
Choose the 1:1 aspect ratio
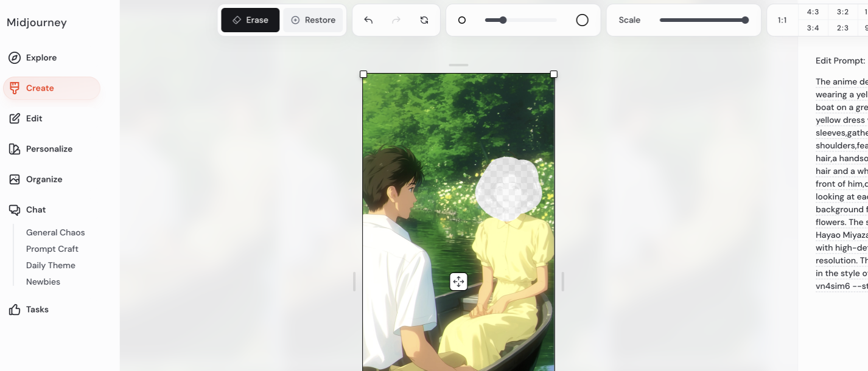point(782,20)
